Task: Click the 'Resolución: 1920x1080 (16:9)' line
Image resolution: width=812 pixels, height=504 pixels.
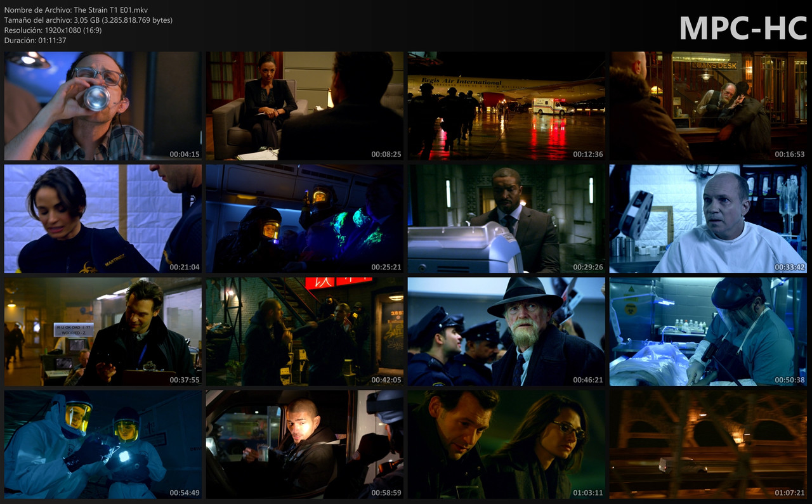Action: 53,30
